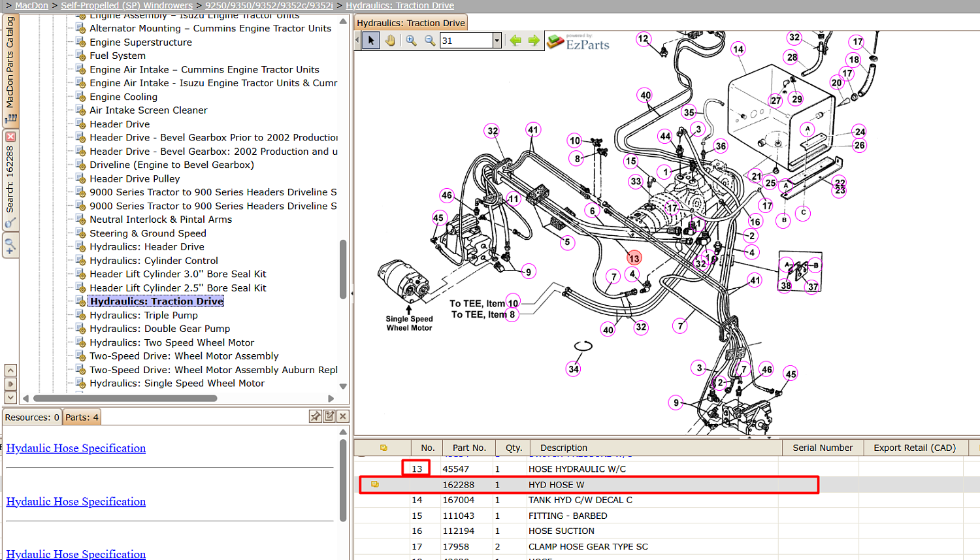This screenshot has height=560, width=980.
Task: Zoom in on the diagram
Action: click(x=411, y=41)
